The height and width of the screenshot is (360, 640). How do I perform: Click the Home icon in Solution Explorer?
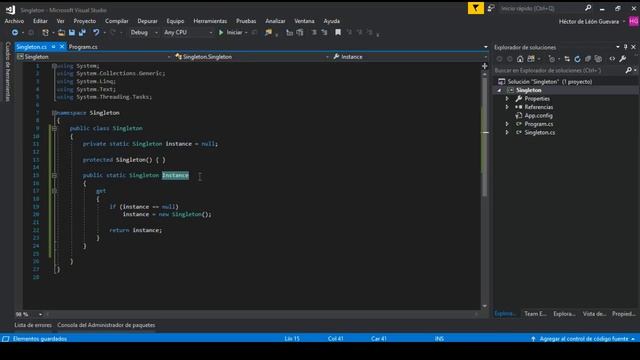(x=520, y=59)
